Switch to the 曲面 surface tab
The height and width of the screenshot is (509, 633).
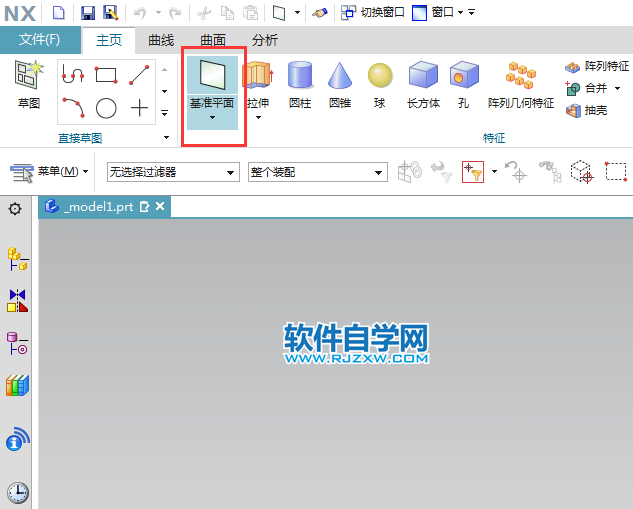point(213,40)
